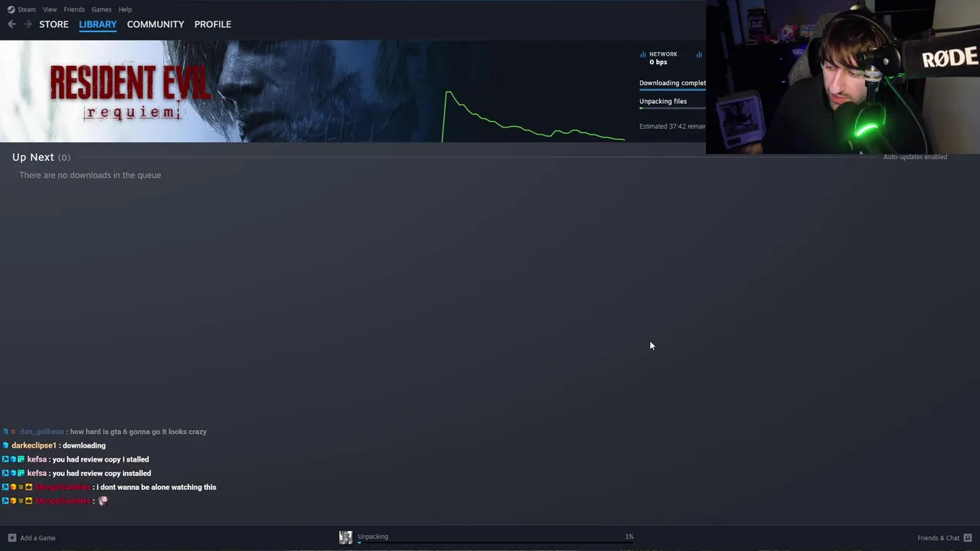This screenshot has width=980, height=551.
Task: Select the LIBRARY tab
Action: [98, 24]
